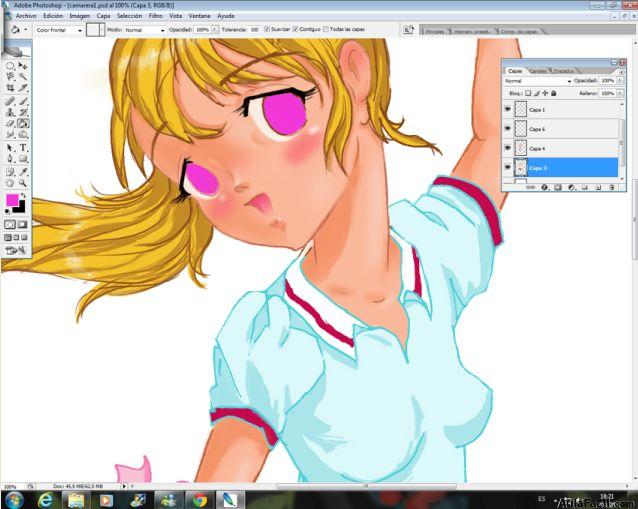Screen dimensions: 638x509
Task: Select the Move tool
Action: click(23, 66)
